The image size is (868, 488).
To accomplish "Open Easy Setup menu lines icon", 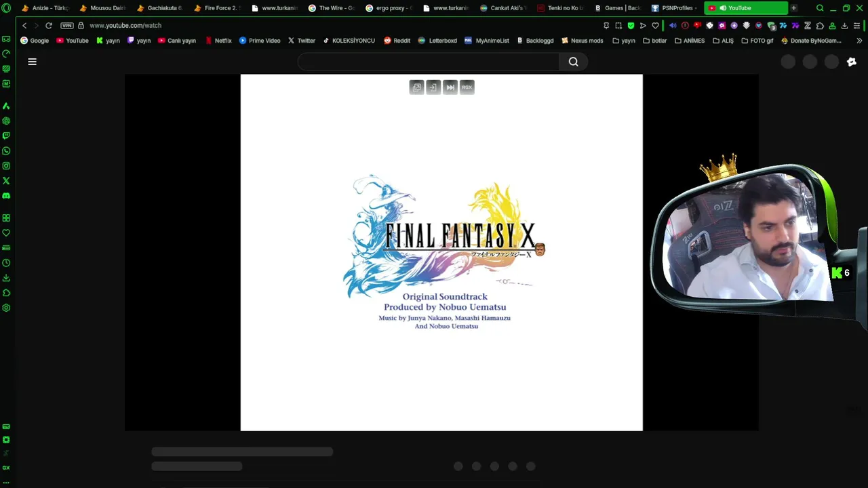I will pyautogui.click(x=857, y=26).
